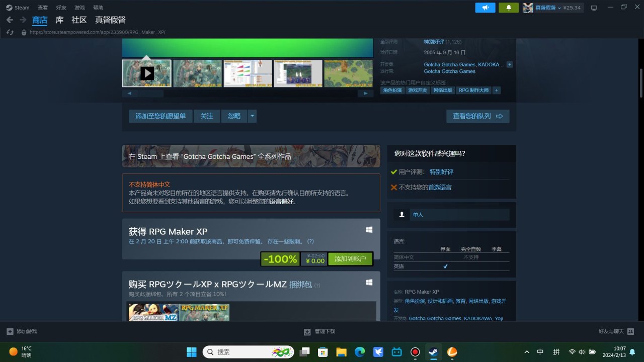Open File Explorer from taskbar
The width and height of the screenshot is (644, 362).
(341, 351)
